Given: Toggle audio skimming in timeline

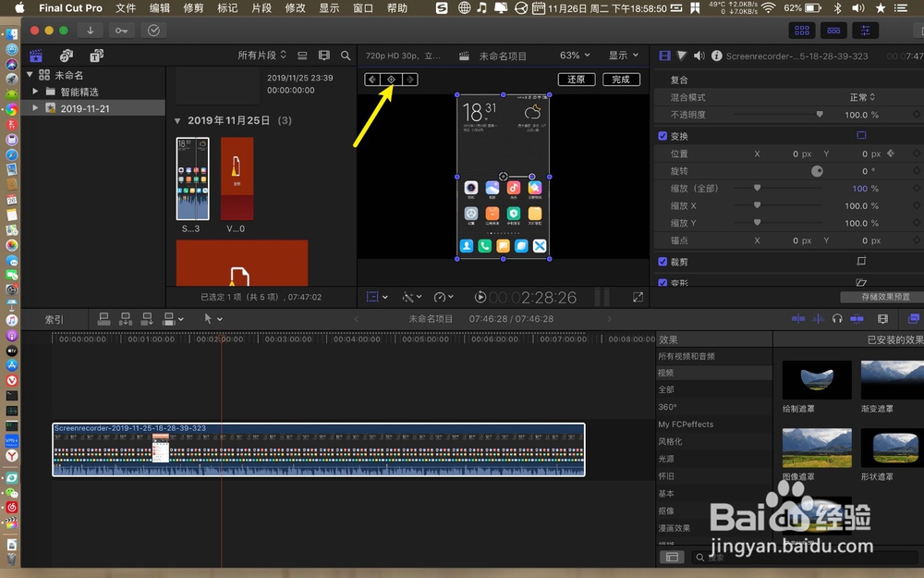Looking at the screenshot, I should [x=818, y=318].
